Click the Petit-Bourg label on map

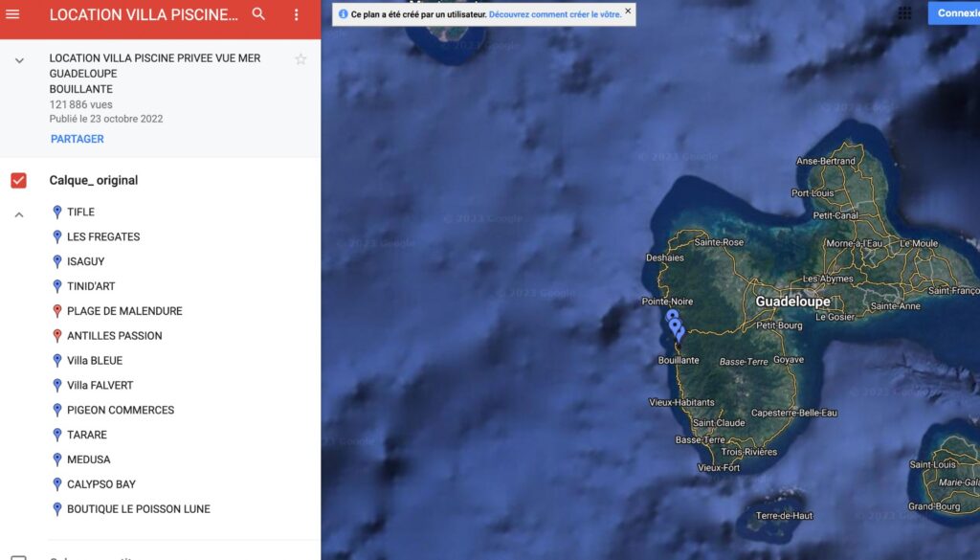[779, 325]
